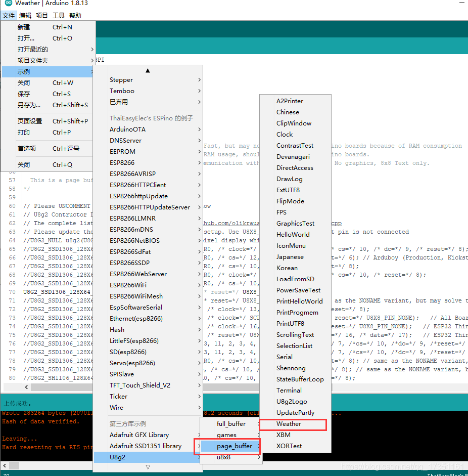Expand the LittleFS(esp8266) examples
The height and width of the screenshot is (476, 468).
[148, 340]
